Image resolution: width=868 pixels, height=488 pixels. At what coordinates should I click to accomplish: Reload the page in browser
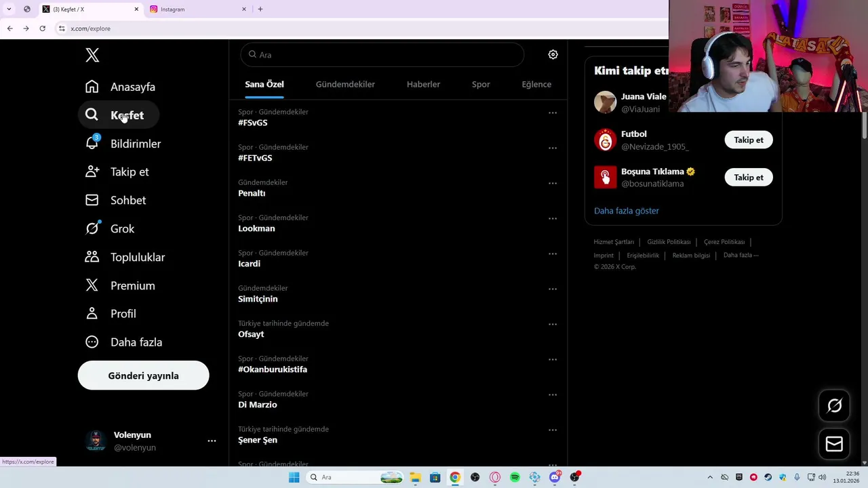click(x=42, y=28)
